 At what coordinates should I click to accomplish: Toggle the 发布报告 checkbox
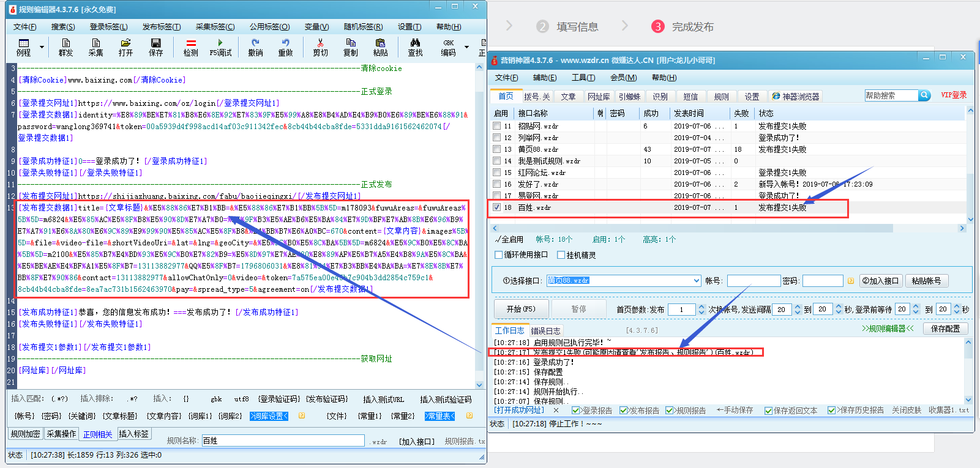623,410
